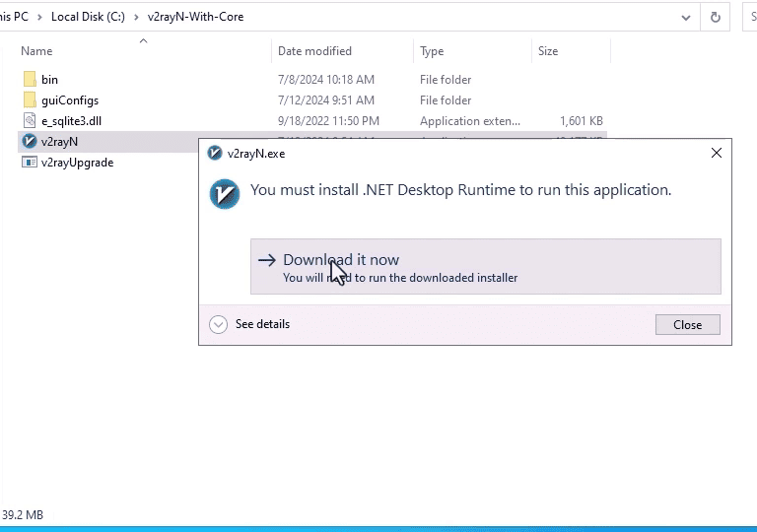Viewport: 757px width, 532px height.
Task: Select the guiConfigs folder icon
Action: point(30,100)
